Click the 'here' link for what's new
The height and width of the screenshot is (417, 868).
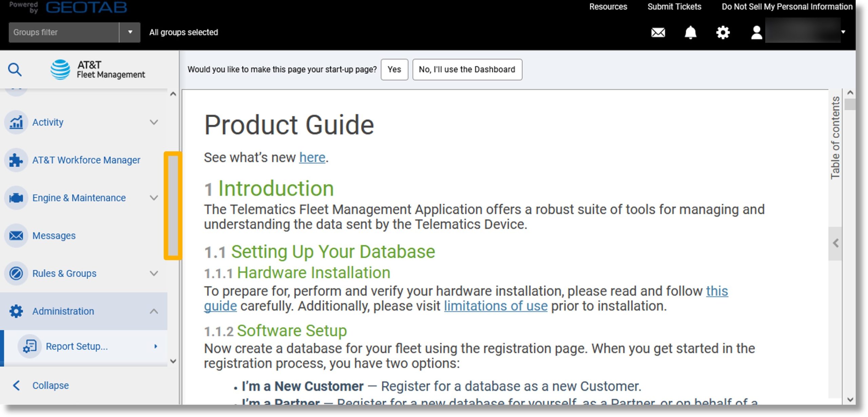coord(312,157)
